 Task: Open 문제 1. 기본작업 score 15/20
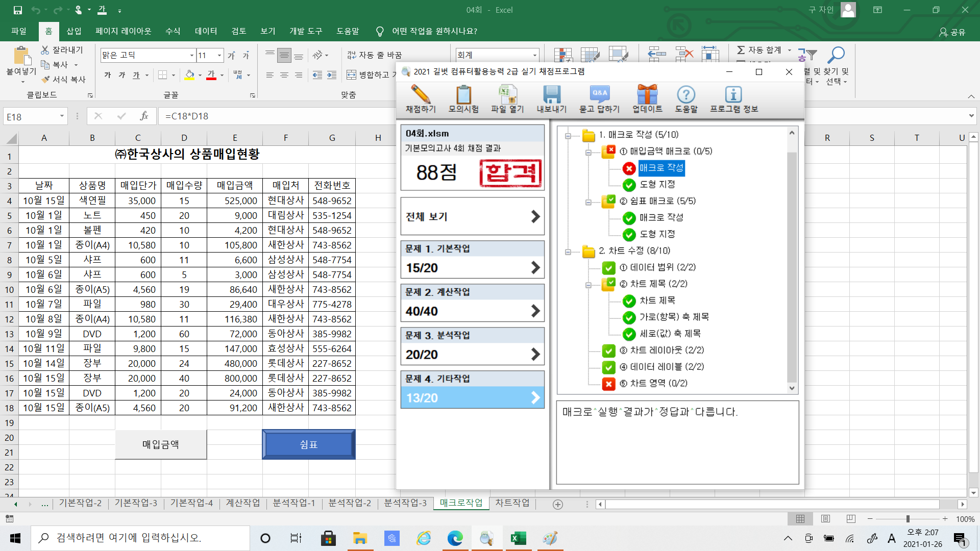pos(473,260)
